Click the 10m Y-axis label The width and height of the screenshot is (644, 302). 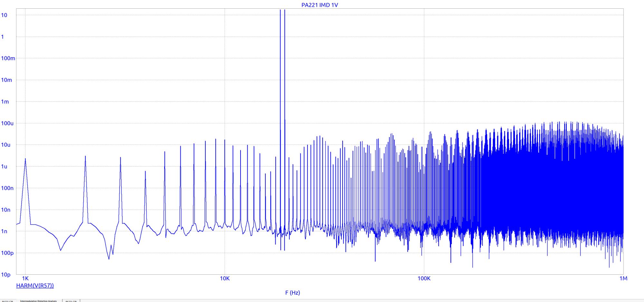coord(6,80)
